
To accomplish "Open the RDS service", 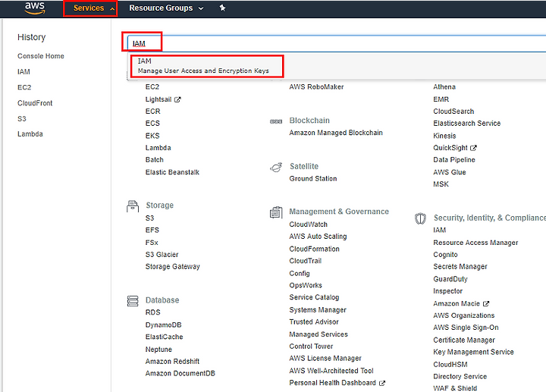I will point(153,312).
